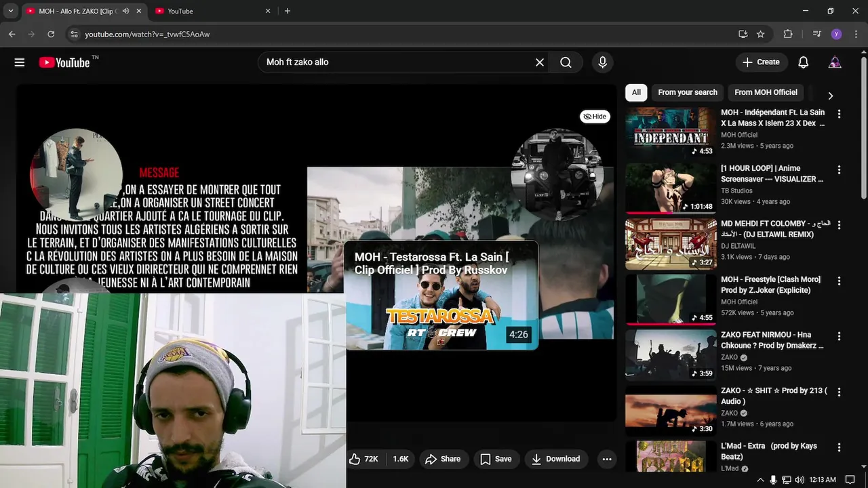Mute tab via speaker icon on tab
This screenshot has height=488, width=868.
[126, 11]
